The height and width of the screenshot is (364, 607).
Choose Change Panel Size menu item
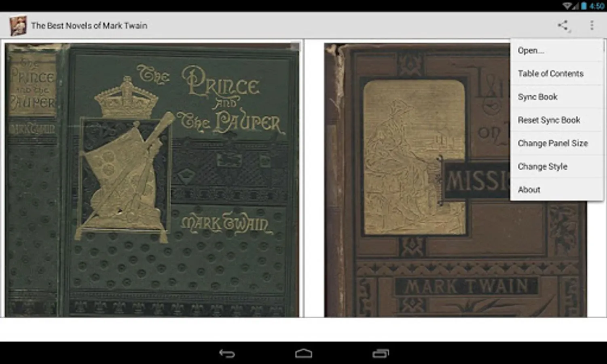(557, 143)
